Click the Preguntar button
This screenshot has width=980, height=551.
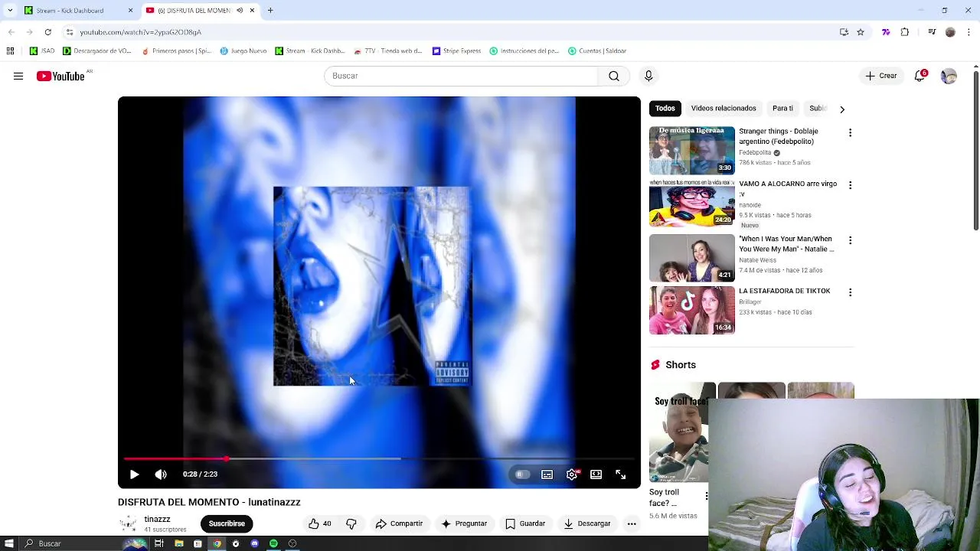463,523
